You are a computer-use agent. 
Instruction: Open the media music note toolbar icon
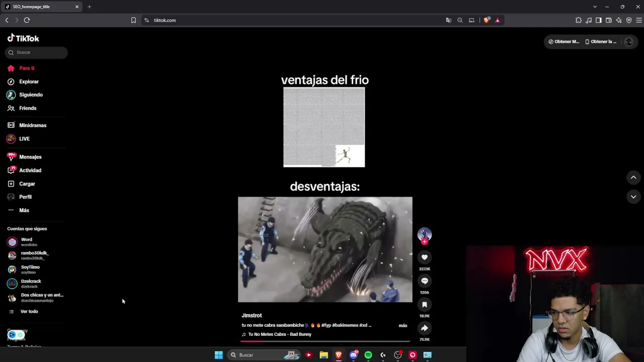click(589, 20)
